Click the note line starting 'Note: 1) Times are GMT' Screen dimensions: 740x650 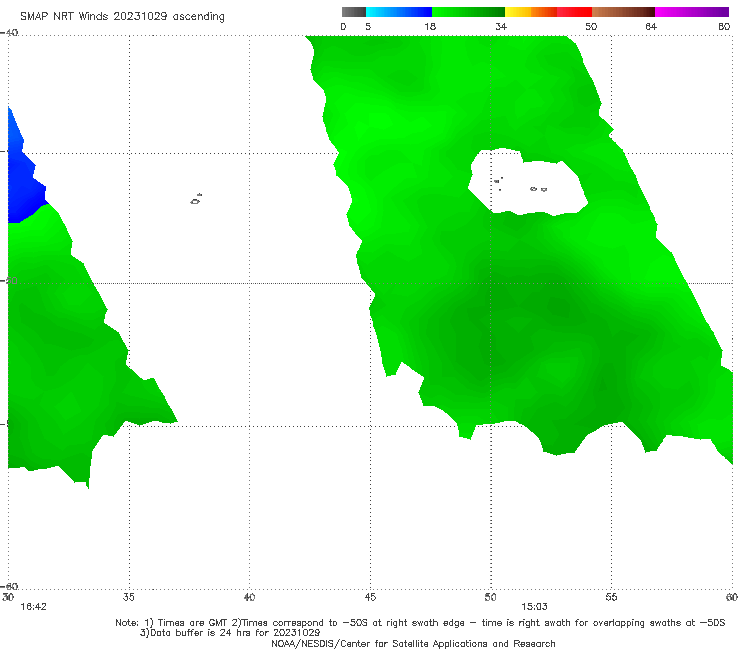click(420, 623)
